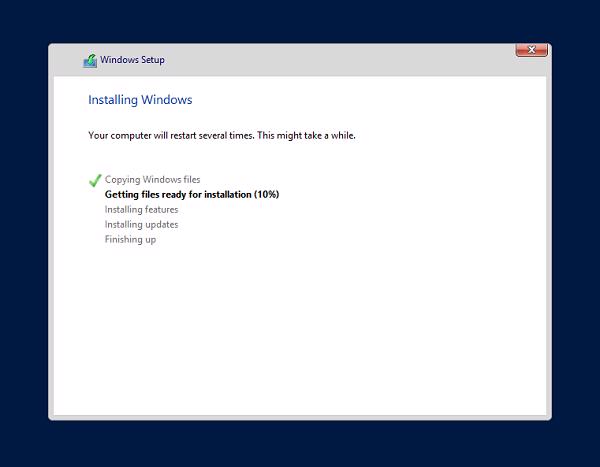This screenshot has width=600, height=467.
Task: Click the "Windows Setup" title text
Action: tap(132, 60)
